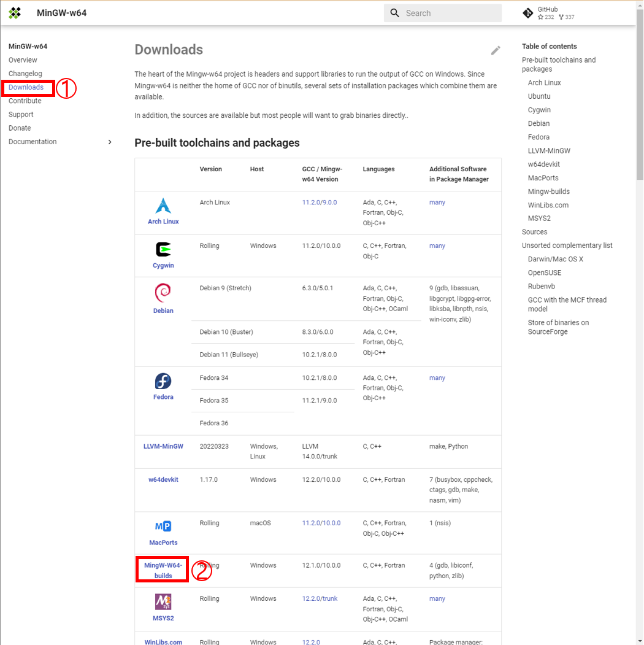Open Support in left navigation
The width and height of the screenshot is (644, 645).
(x=21, y=114)
